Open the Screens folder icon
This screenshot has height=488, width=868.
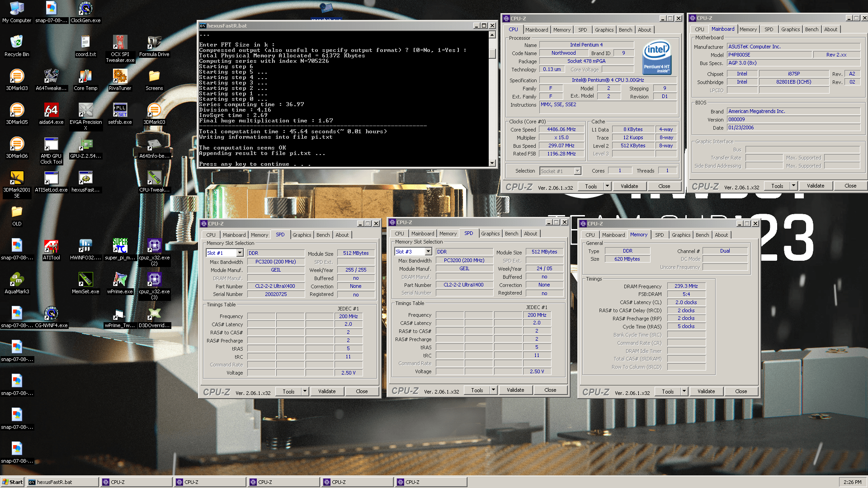[154, 80]
